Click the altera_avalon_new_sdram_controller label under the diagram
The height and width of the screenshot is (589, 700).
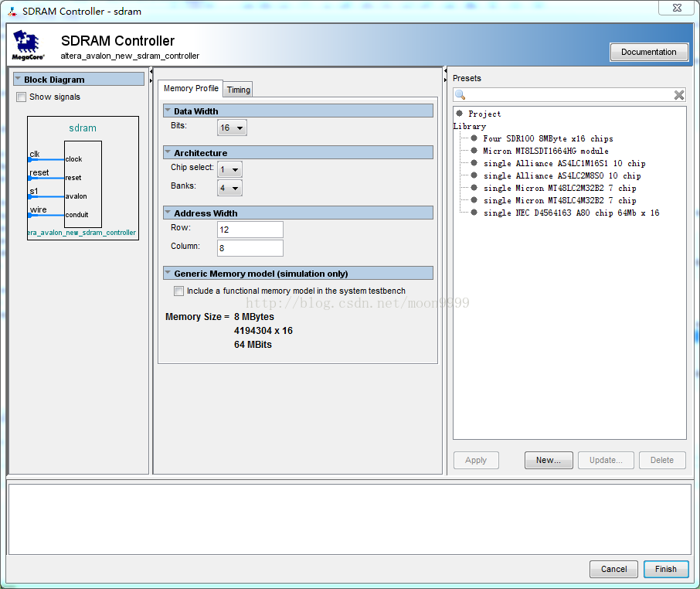(x=82, y=233)
